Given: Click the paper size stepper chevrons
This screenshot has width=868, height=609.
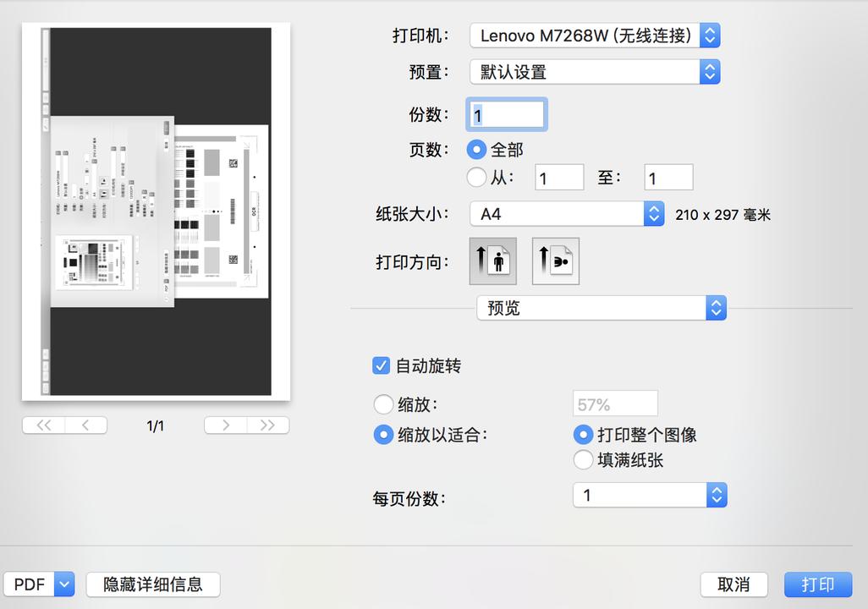Looking at the screenshot, I should point(652,214).
